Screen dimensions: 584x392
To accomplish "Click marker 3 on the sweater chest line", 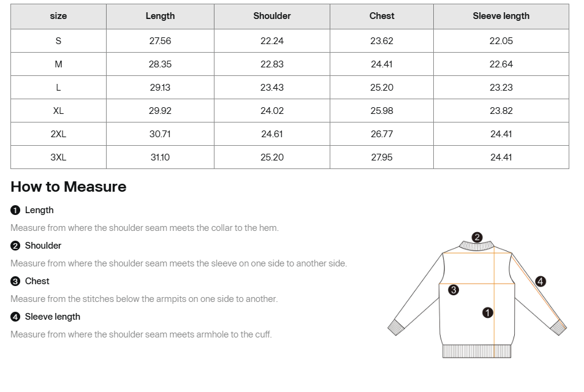I will [x=453, y=290].
